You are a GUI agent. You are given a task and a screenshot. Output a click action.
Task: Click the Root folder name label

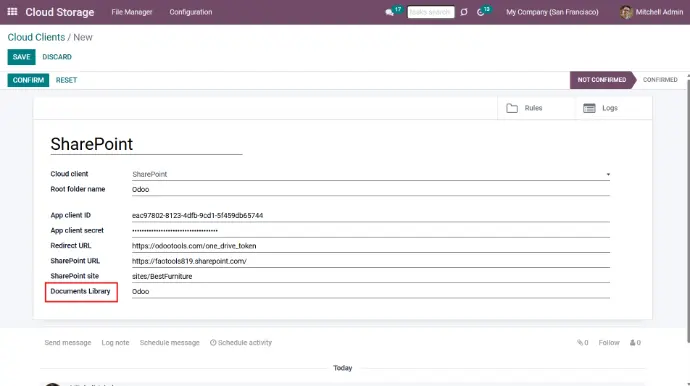click(x=78, y=189)
